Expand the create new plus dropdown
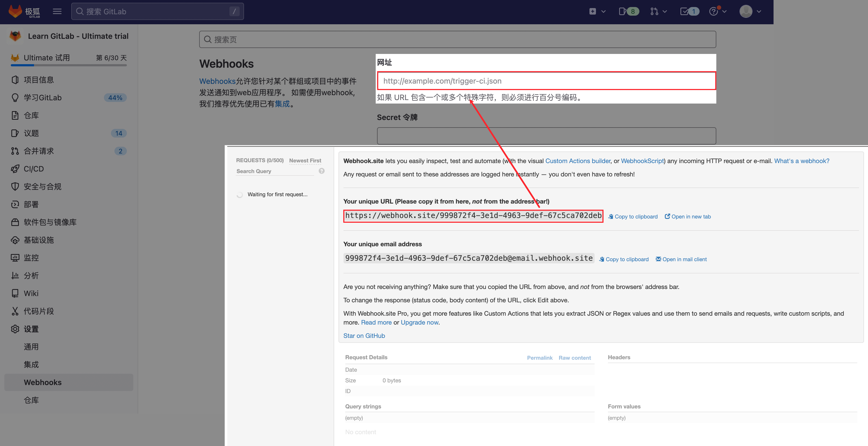The width and height of the screenshot is (868, 446). [x=597, y=11]
